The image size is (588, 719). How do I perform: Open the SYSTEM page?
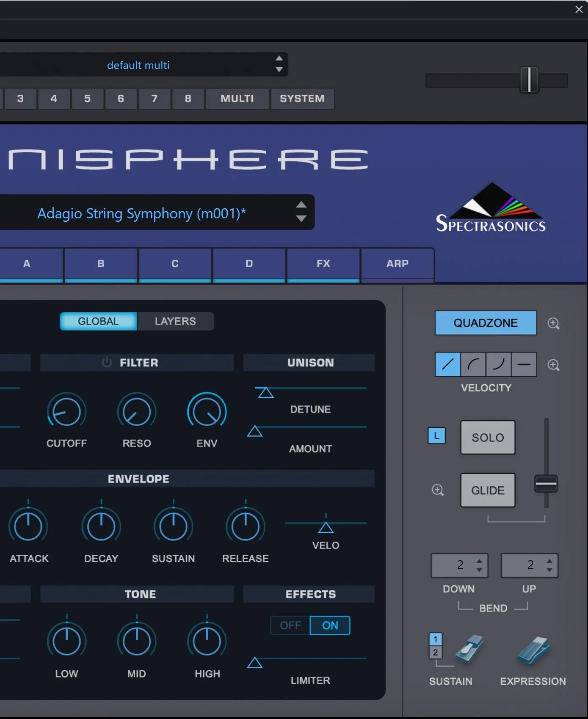tap(302, 99)
